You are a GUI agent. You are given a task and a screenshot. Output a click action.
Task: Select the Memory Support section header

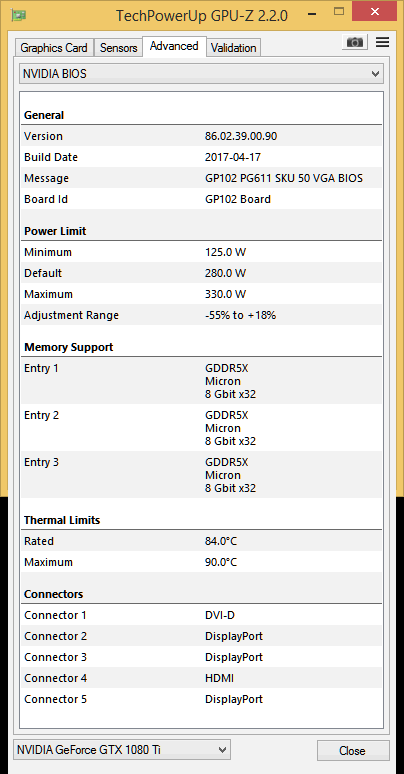coord(69,347)
